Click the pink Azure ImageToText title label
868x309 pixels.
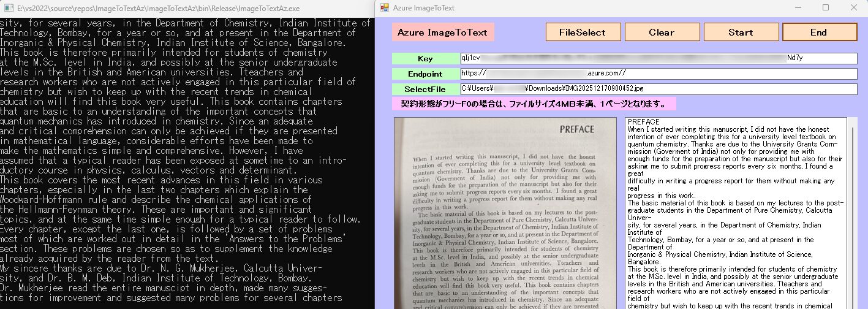pyautogui.click(x=443, y=32)
